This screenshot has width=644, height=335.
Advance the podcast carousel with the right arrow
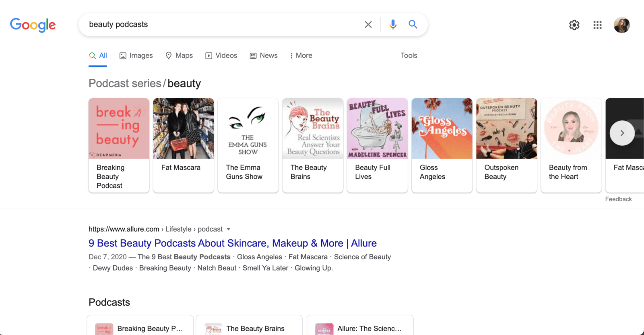pos(622,133)
